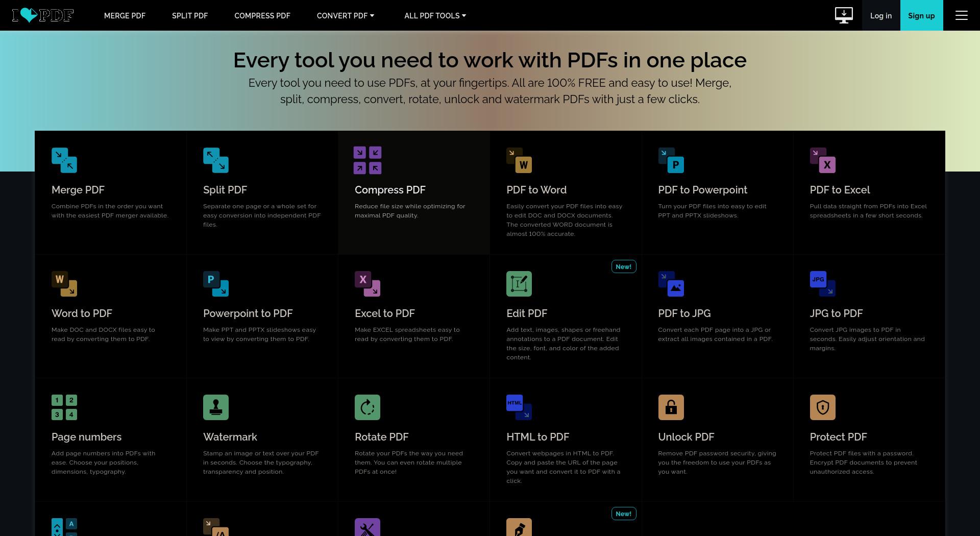Click description "Remove PDF password security, giving"

click(717, 453)
